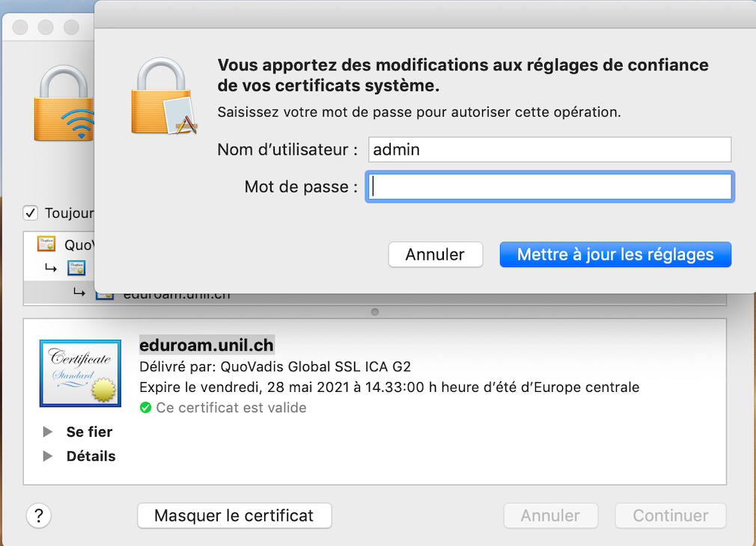Click the Continuer button
The width and height of the screenshot is (756, 546).
point(670,515)
